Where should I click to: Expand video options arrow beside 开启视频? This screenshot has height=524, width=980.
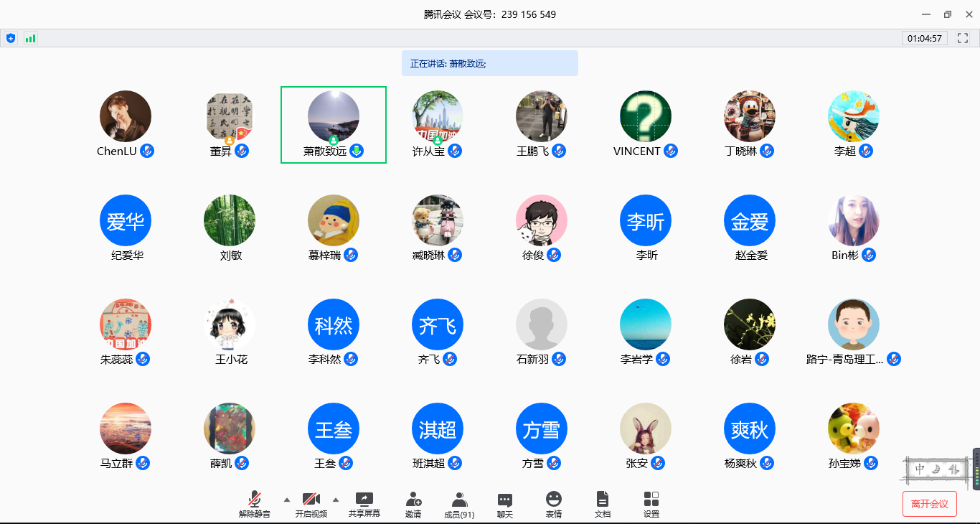click(335, 499)
